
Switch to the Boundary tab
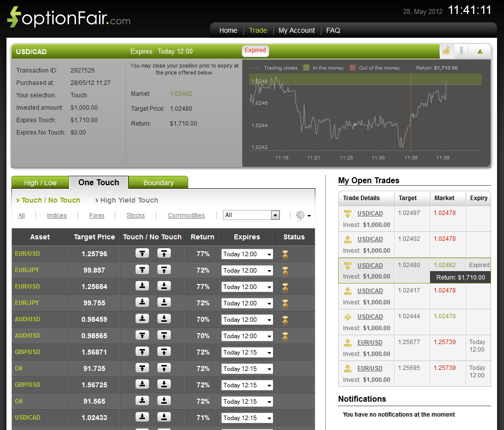158,182
